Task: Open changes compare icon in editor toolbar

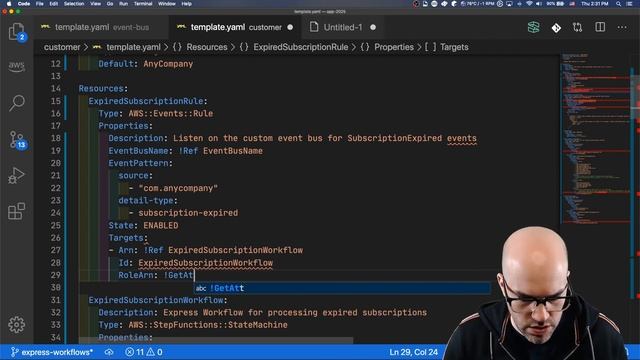Action: click(577, 27)
